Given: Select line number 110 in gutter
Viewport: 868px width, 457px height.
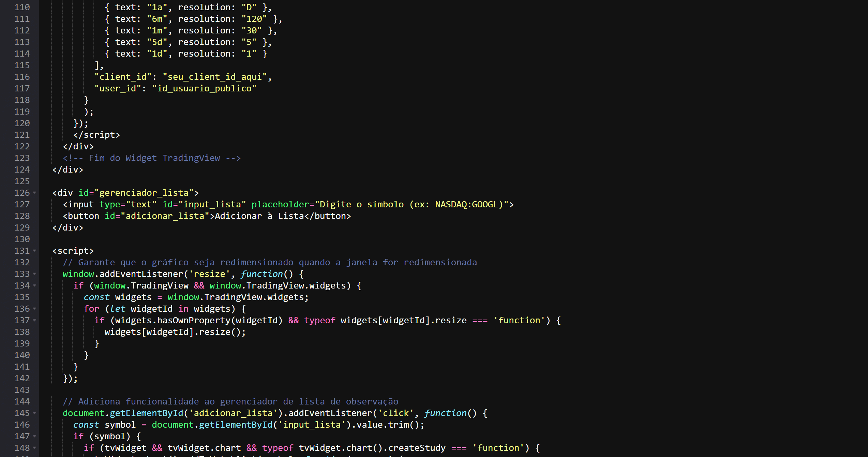Looking at the screenshot, I should pos(22,8).
